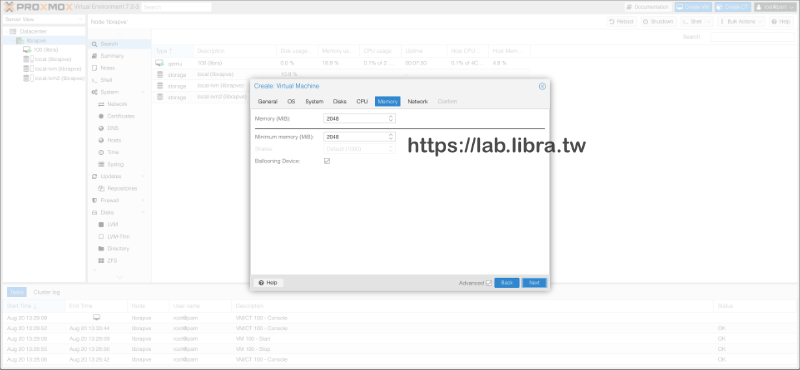This screenshot has height=370, width=800.
Task: Switch to the Tasks tab
Action: click(x=17, y=292)
